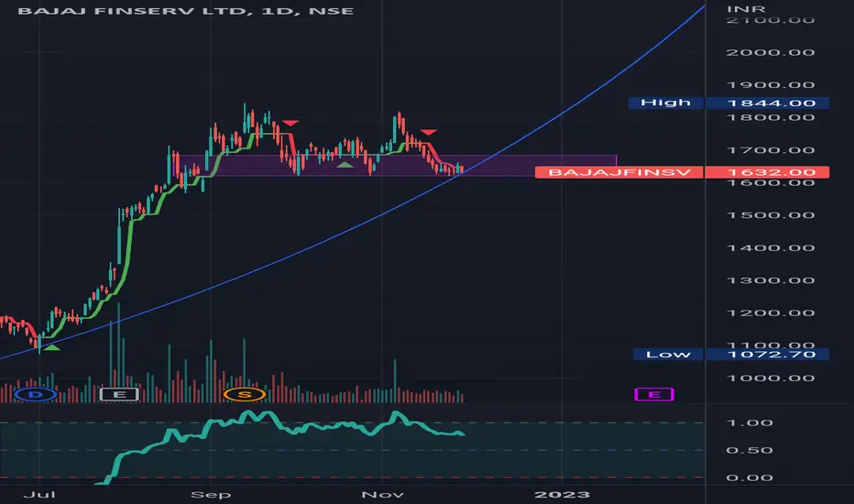Click the 2023 label on time axis
Viewport: 854px width, 504px height.
pyautogui.click(x=562, y=494)
